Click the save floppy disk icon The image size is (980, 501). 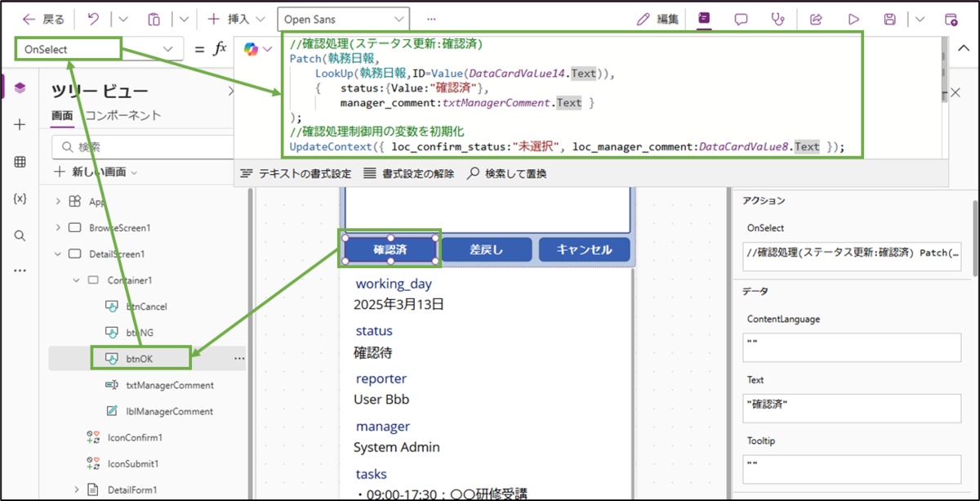pyautogui.click(x=891, y=19)
